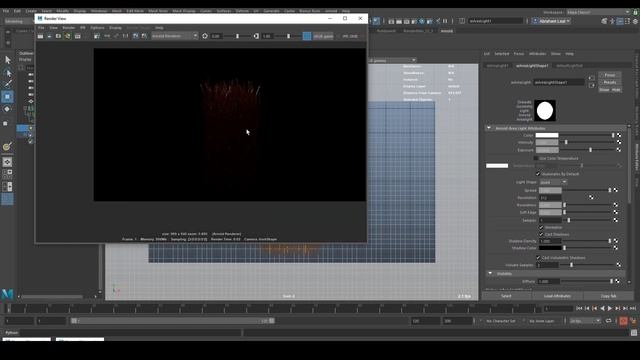The height and width of the screenshot is (360, 640).
Task: Toggle the Normalize checkbox
Action: click(x=541, y=227)
